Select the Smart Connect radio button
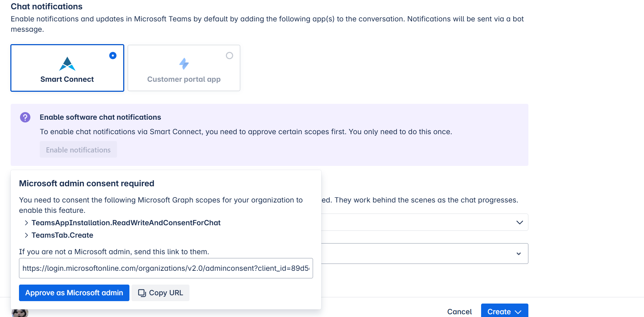The image size is (644, 317). pyautogui.click(x=113, y=56)
